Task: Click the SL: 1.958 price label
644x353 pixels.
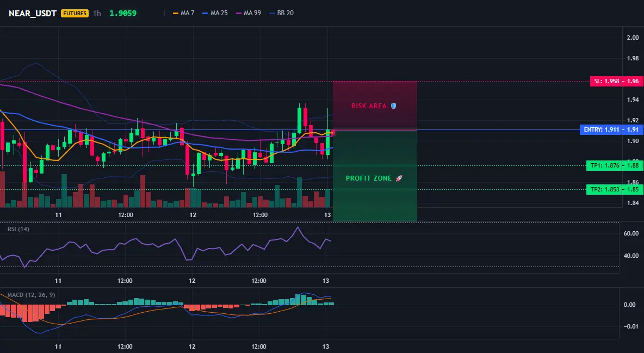Action: [x=606, y=81]
